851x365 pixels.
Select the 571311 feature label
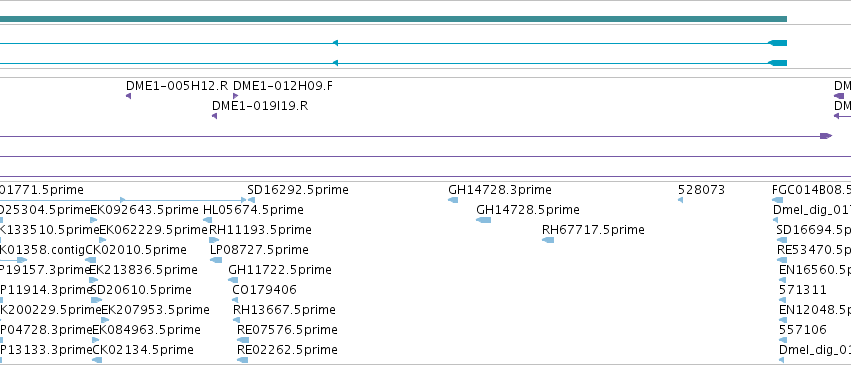(x=803, y=290)
